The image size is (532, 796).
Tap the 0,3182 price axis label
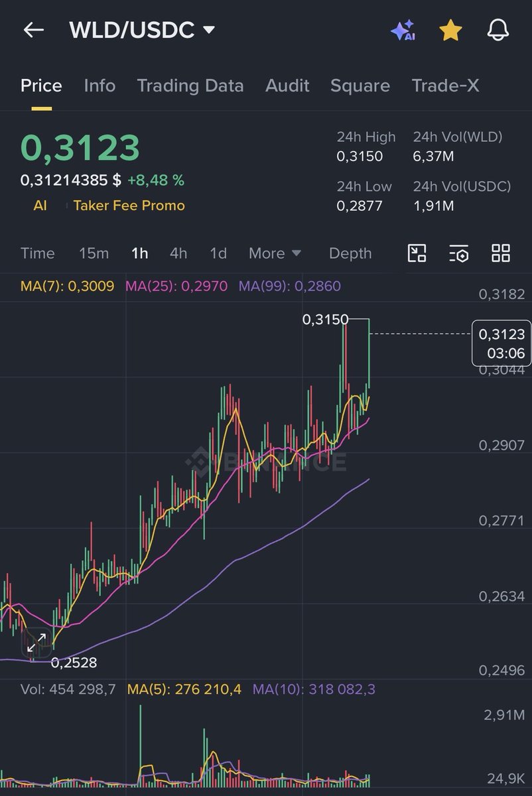pos(501,294)
